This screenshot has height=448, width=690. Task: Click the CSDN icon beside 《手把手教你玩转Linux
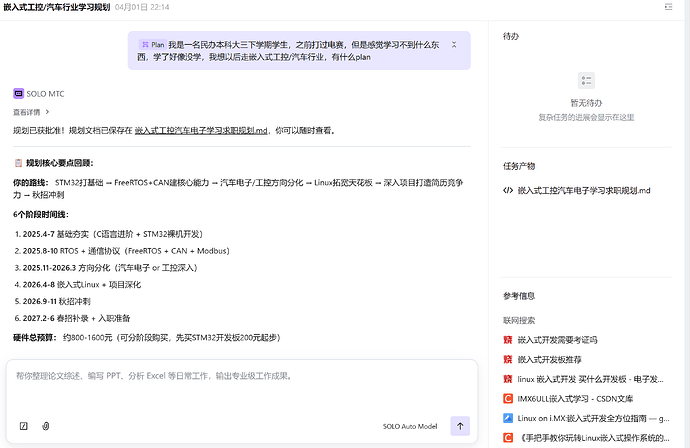pyautogui.click(x=508, y=438)
